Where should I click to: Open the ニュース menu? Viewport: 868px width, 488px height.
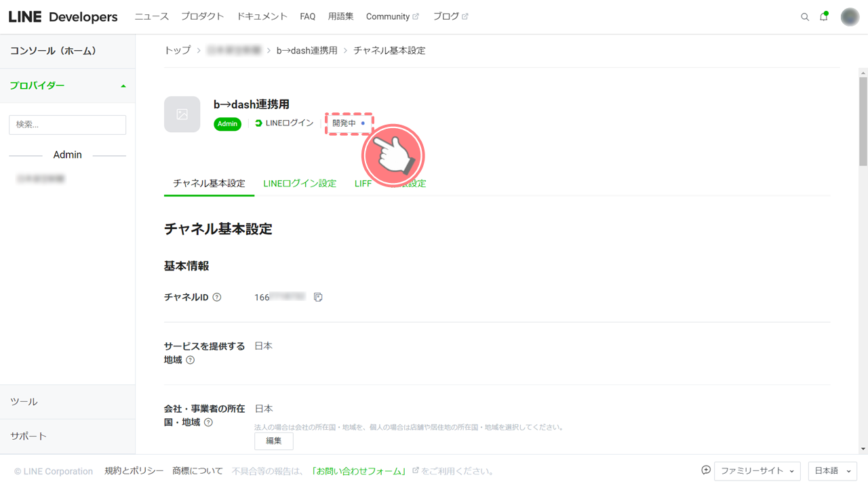pos(152,17)
